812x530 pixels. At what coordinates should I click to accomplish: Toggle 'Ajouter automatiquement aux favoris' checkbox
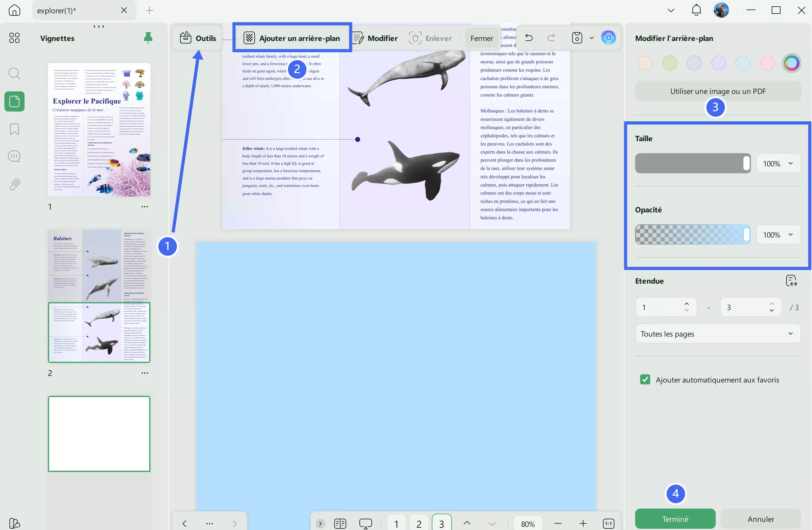[645, 379]
